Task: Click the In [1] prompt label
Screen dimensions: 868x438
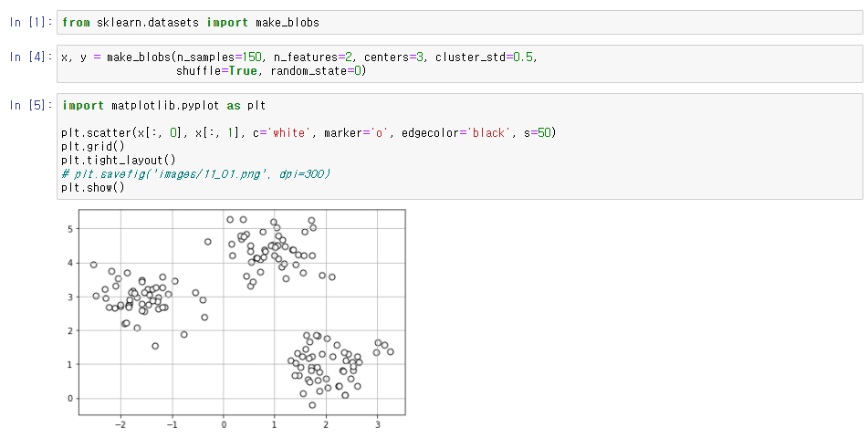Action: point(31,23)
